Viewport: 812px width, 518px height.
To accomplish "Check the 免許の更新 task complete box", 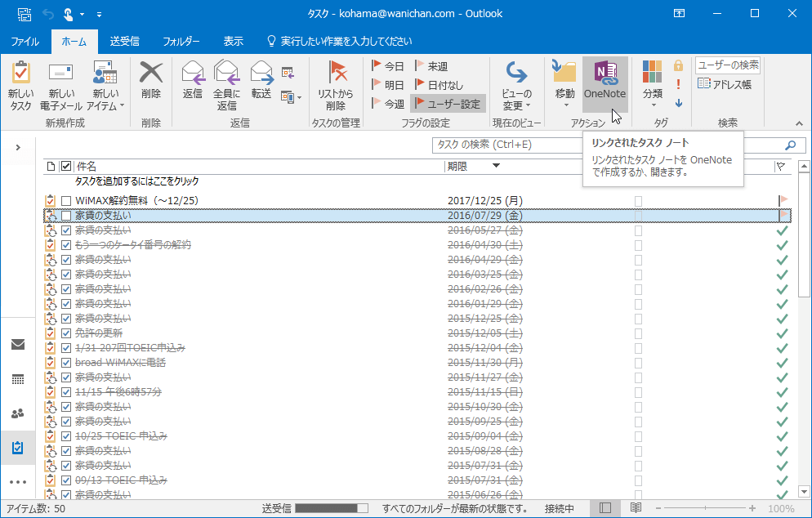I will point(66,333).
